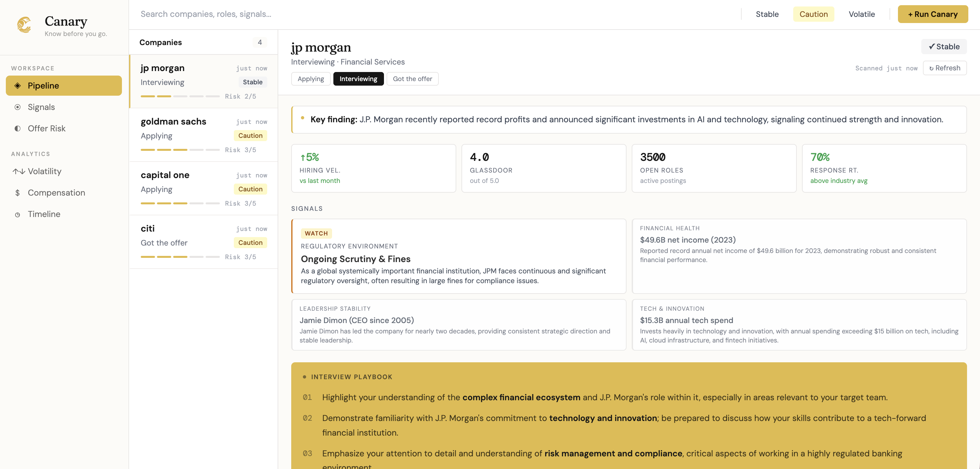Open the Leadership Stability signal card
Image resolution: width=980 pixels, height=469 pixels.
459,325
